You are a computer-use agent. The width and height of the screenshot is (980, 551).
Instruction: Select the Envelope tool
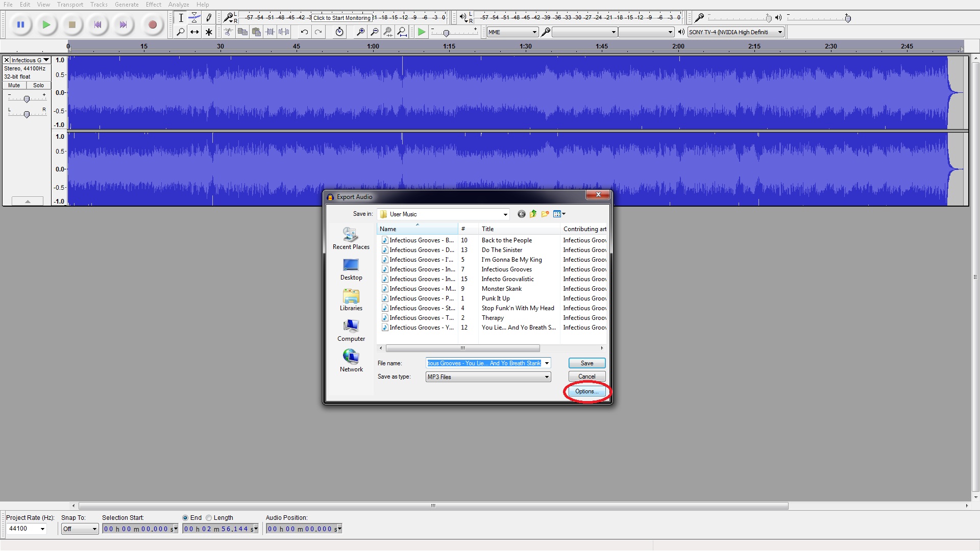coord(194,18)
